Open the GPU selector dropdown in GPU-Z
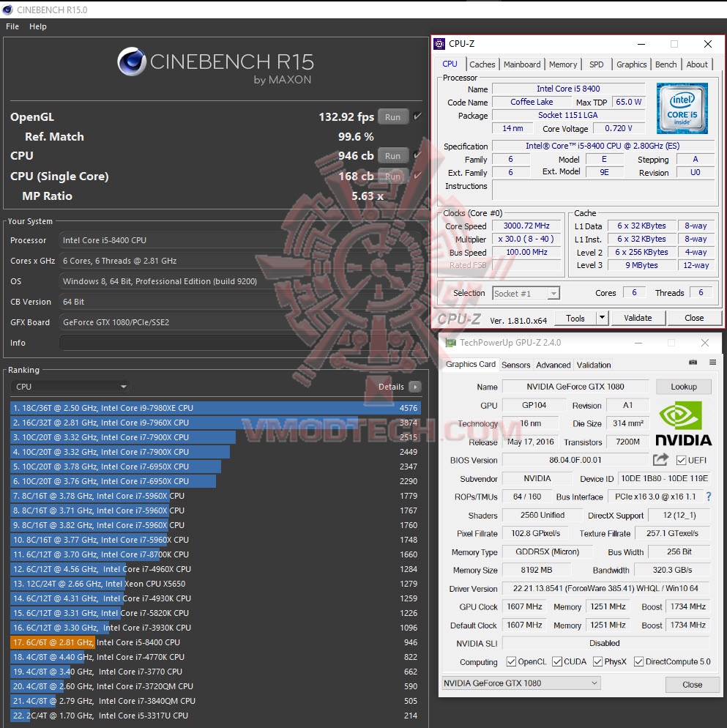This screenshot has width=727, height=728. coord(521,683)
